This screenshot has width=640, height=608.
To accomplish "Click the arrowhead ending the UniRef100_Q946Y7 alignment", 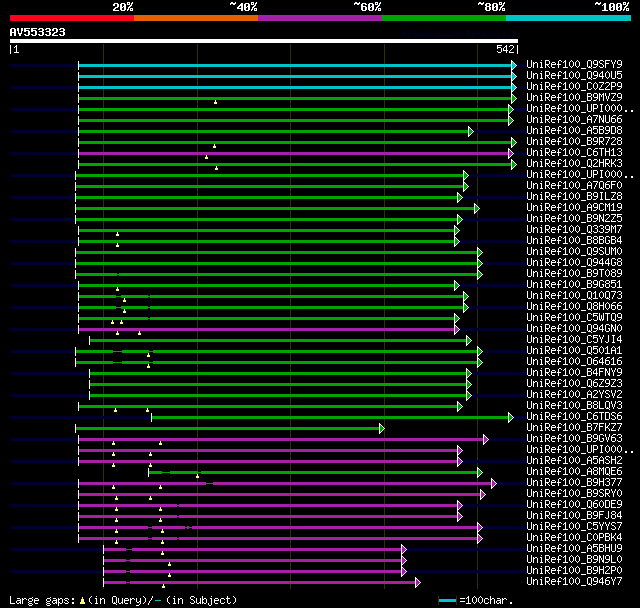I will 418,583.
